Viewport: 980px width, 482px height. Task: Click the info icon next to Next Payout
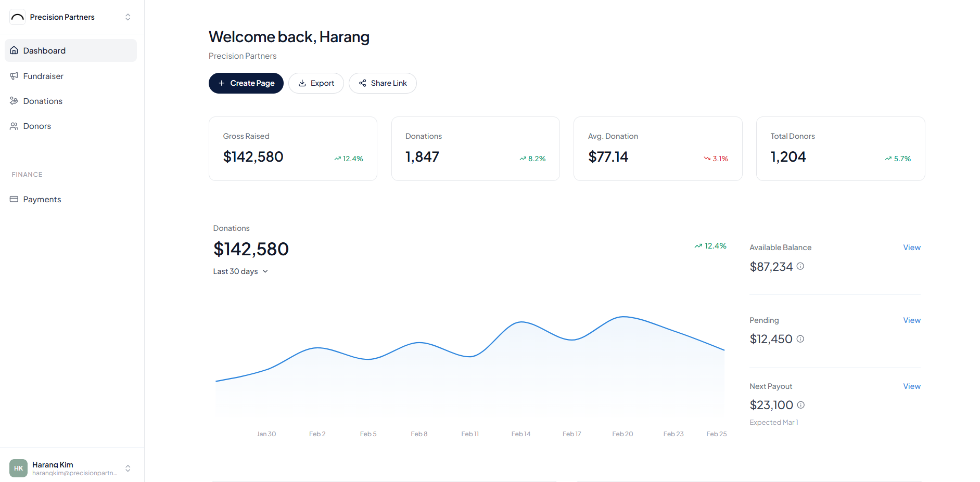click(x=801, y=405)
